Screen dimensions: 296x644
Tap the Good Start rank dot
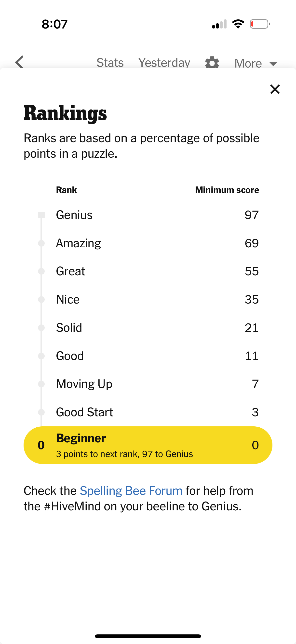pos(41,412)
